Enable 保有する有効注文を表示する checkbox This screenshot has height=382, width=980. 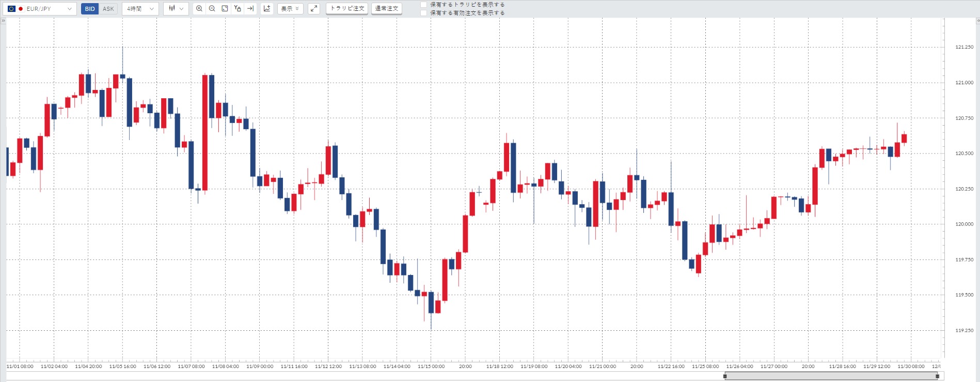(x=424, y=13)
